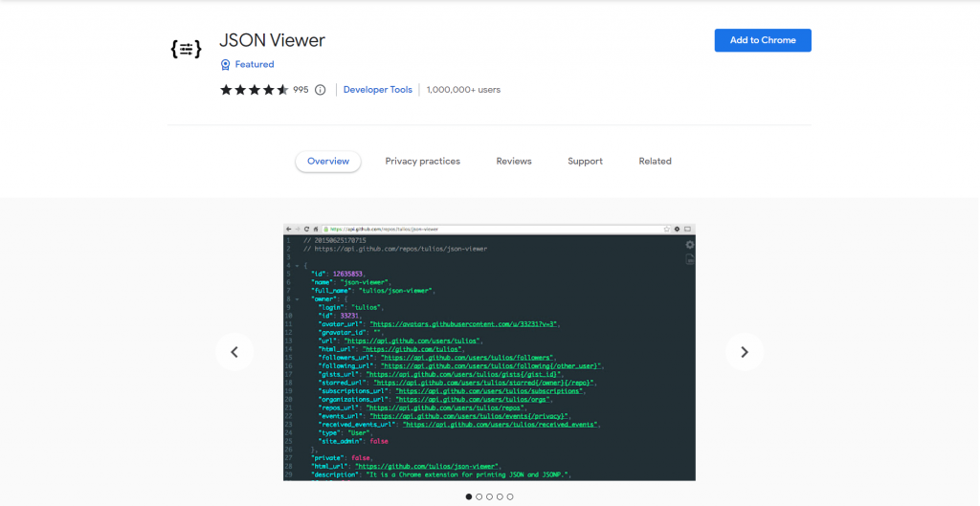Image resolution: width=980 pixels, height=506 pixels.
Task: Click the "private": false line
Action: coord(343,458)
